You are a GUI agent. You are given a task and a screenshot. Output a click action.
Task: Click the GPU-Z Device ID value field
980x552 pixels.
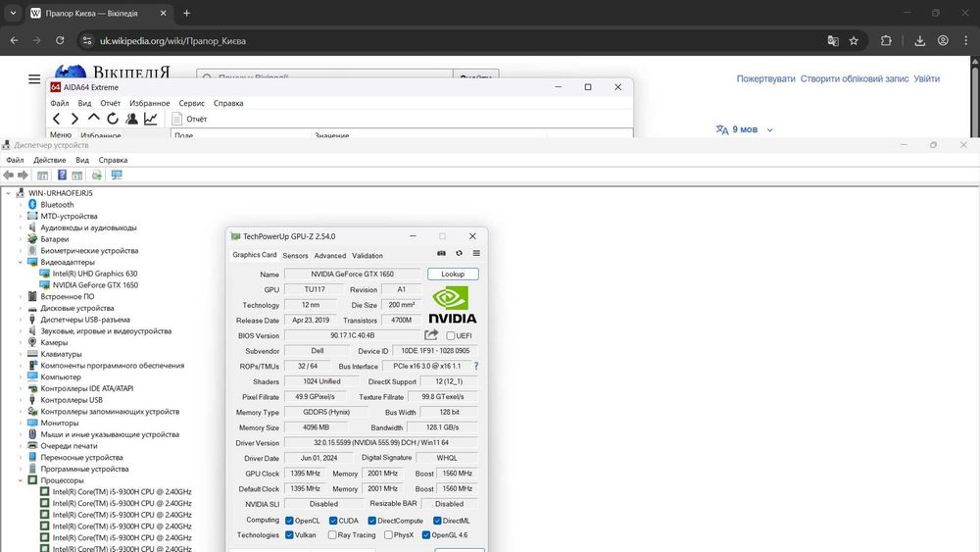436,351
